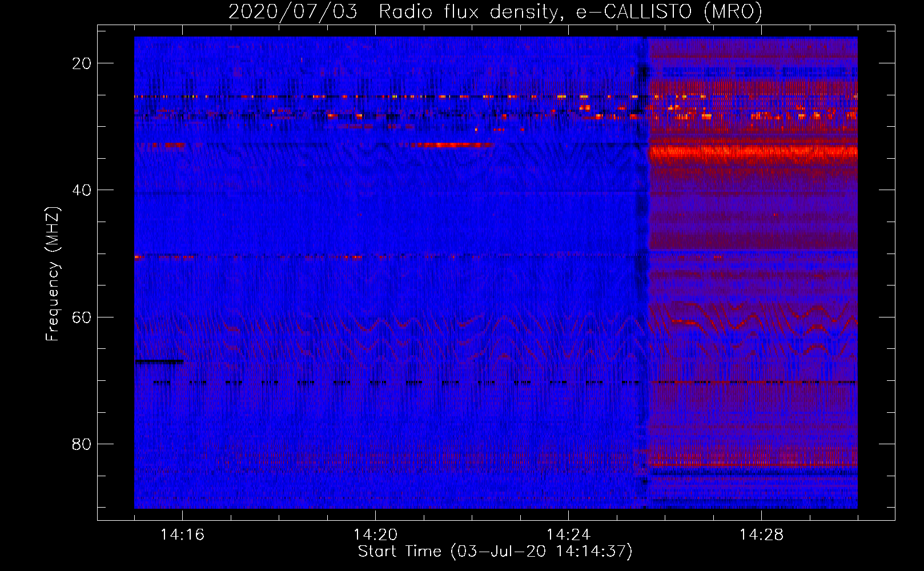This screenshot has height=571, width=924.
Task: Click the 20 MHz frequency tick label
Action: pos(82,63)
